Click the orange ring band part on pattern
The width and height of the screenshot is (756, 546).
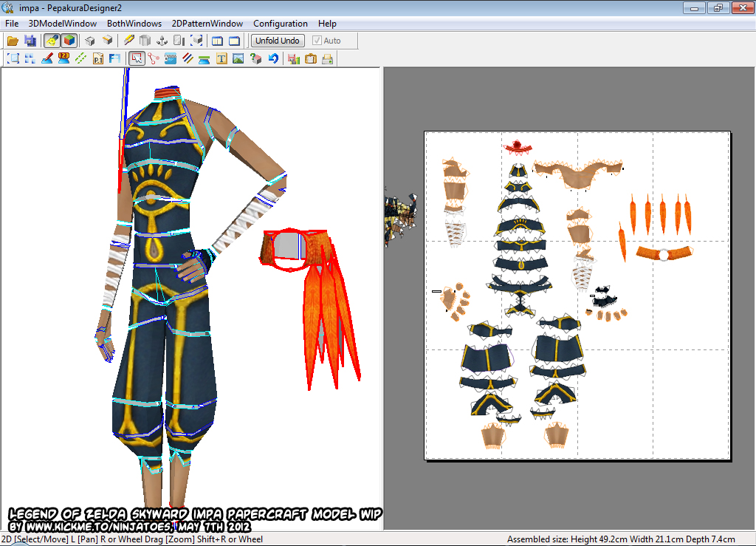coord(664,253)
